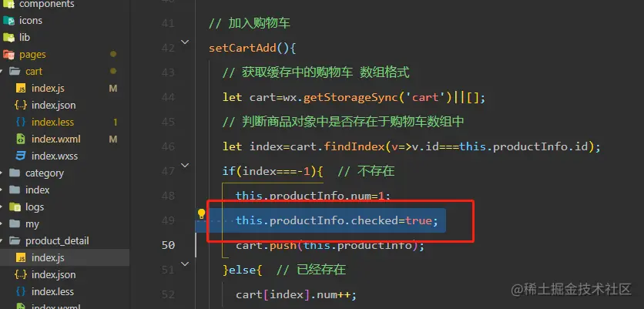Collapse the setCartAdd function fold arrow
Viewport: 644px width, 309px height.
click(x=185, y=42)
